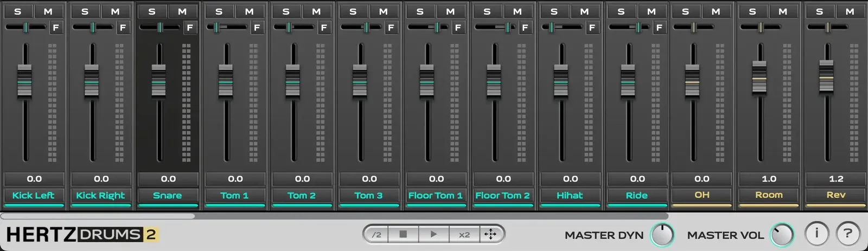868x251 pixels.
Task: Click the Hihat pan slider
Action: tap(561, 27)
